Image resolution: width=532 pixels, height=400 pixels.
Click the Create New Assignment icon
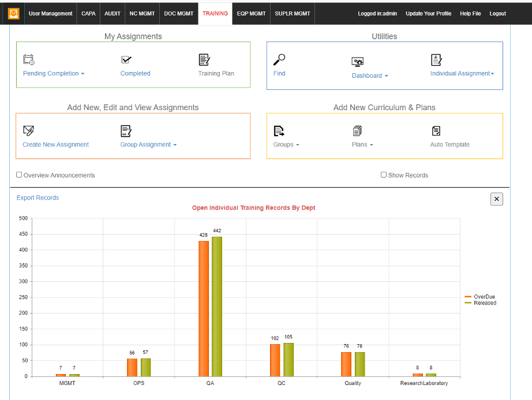coord(29,131)
